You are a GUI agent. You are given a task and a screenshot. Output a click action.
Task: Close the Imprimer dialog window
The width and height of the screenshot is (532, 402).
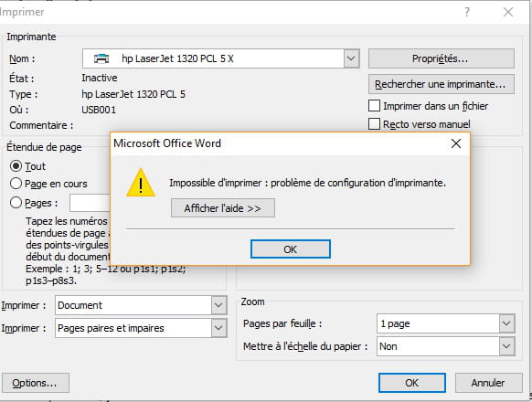[x=508, y=12]
